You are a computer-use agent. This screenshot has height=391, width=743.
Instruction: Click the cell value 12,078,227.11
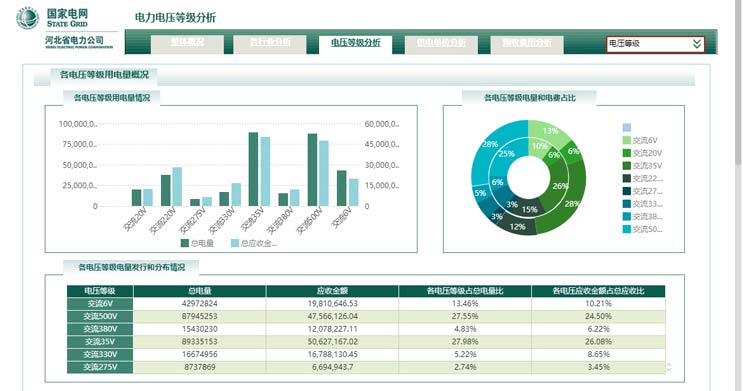coord(332,329)
